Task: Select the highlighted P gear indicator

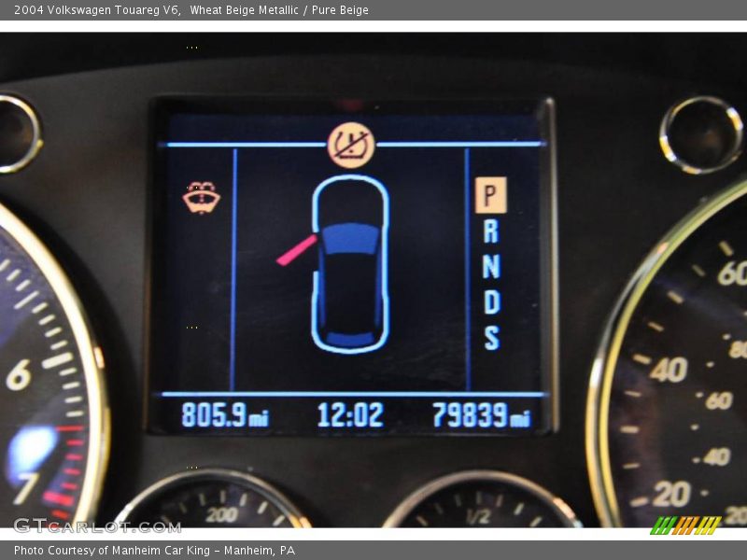Action: [491, 195]
